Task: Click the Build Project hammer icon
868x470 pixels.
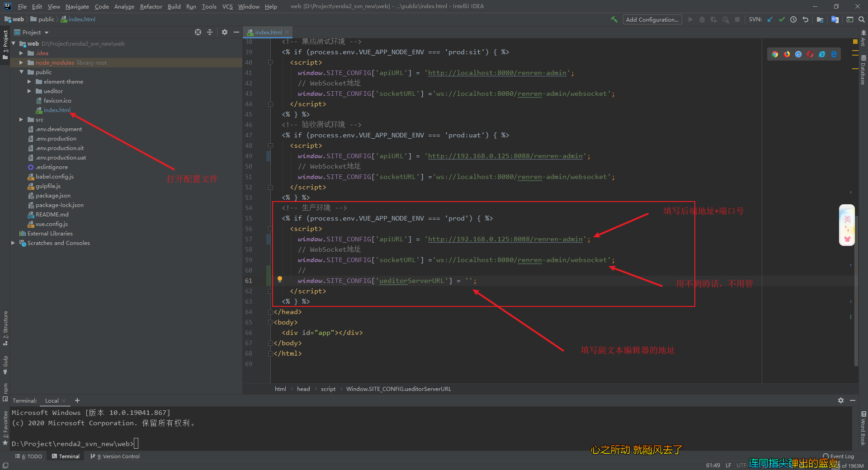Action: tap(614, 19)
